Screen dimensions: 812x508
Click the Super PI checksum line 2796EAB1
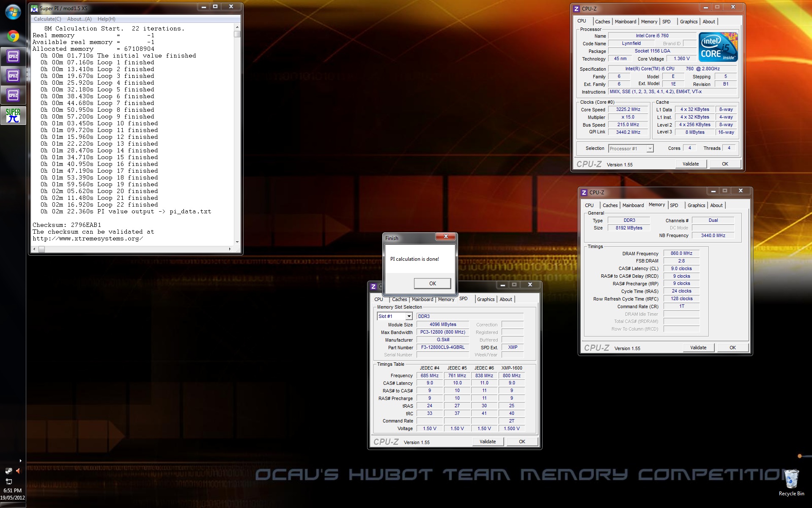(x=67, y=225)
